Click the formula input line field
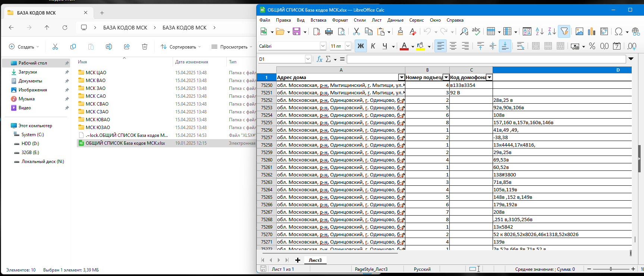The height and width of the screenshot is (276, 644). point(486,59)
